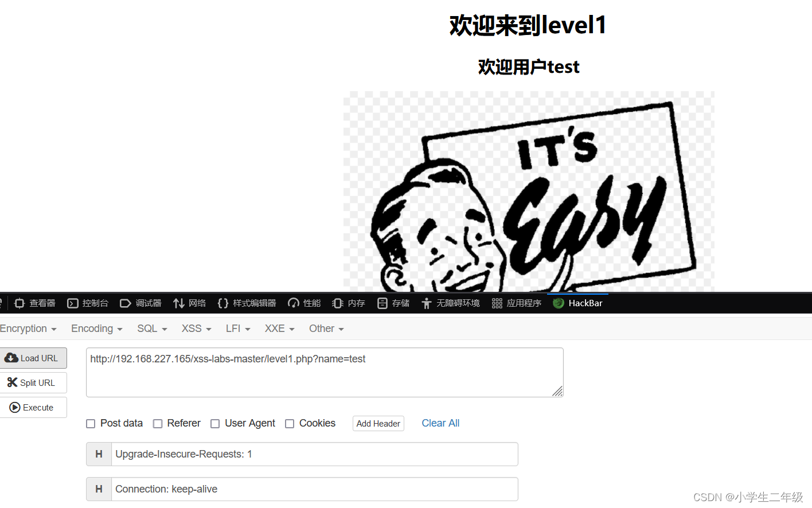Enable the Cookies checkbox
The height and width of the screenshot is (508, 812).
point(290,424)
